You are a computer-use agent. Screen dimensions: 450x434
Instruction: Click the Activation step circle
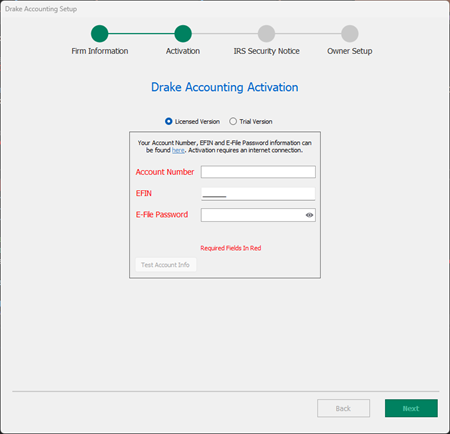(x=183, y=34)
